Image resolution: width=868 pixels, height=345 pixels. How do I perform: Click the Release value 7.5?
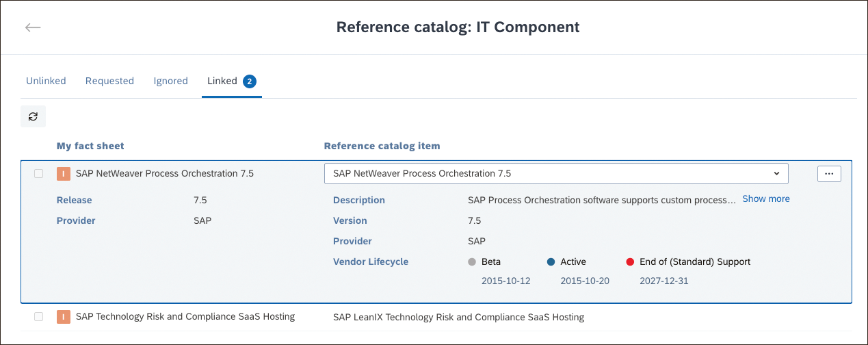point(200,200)
